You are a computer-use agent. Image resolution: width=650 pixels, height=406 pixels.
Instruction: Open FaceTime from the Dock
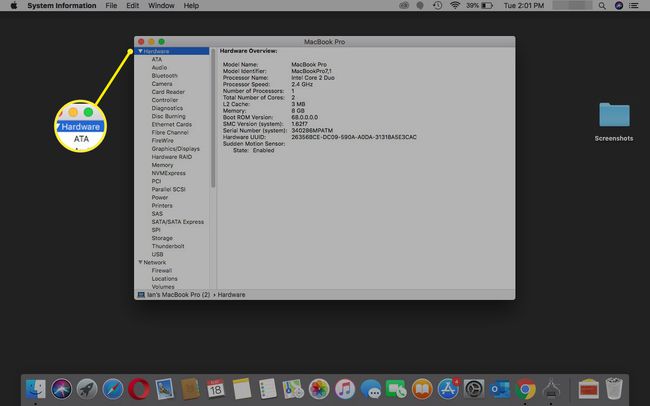pos(396,389)
